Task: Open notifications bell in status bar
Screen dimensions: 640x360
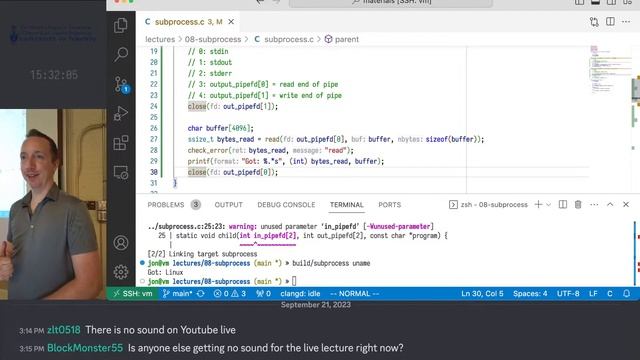Action: (x=627, y=293)
